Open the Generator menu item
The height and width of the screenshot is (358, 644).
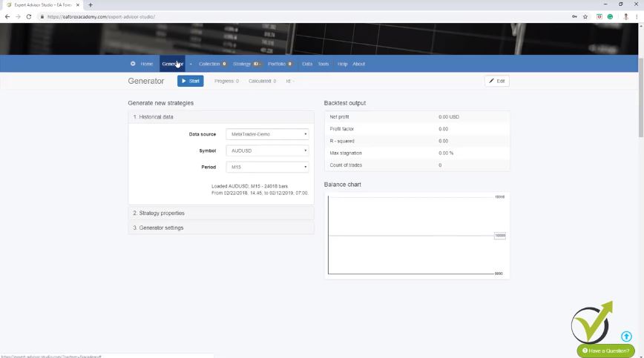[172, 64]
